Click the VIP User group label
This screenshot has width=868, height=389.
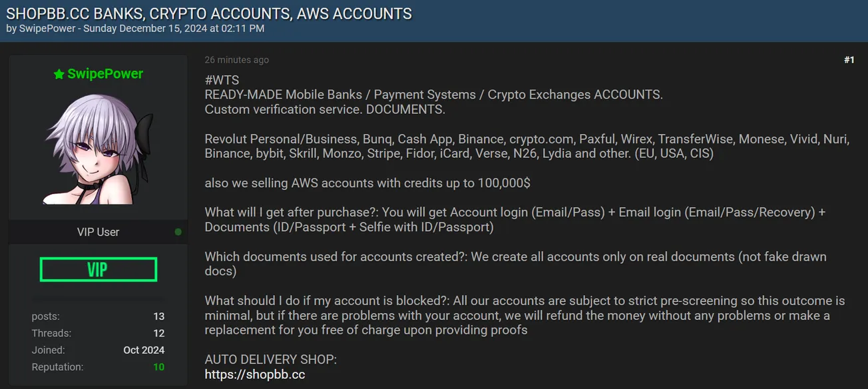(98, 232)
